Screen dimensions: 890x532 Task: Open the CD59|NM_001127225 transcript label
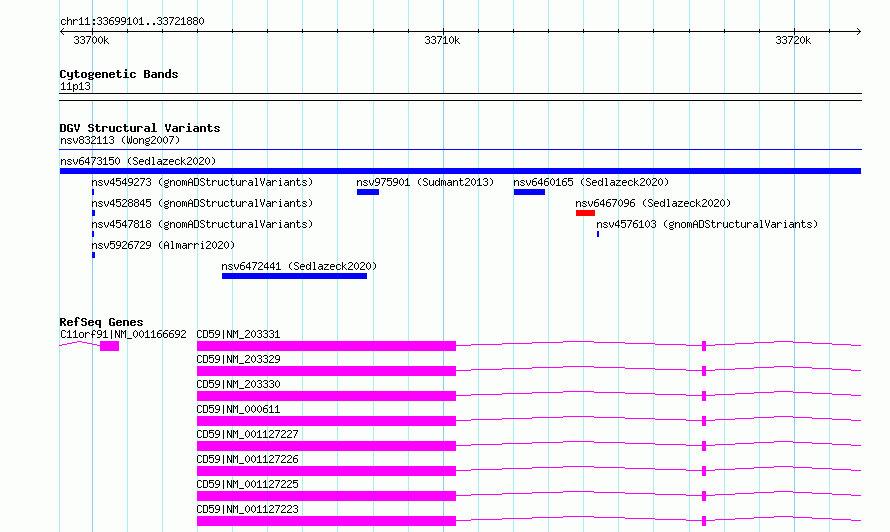pyautogui.click(x=247, y=484)
